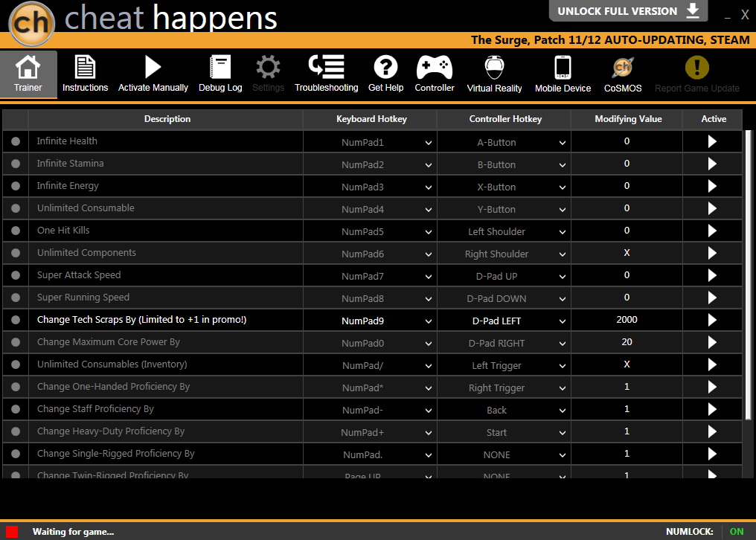
Task: Toggle the One Hit Kills indicator circle
Action: (x=16, y=231)
